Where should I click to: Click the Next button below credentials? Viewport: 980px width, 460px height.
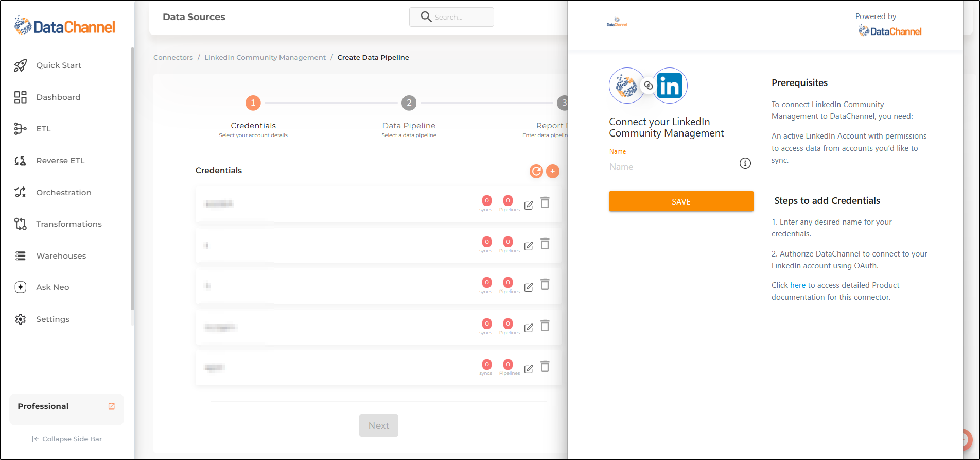[x=379, y=425]
